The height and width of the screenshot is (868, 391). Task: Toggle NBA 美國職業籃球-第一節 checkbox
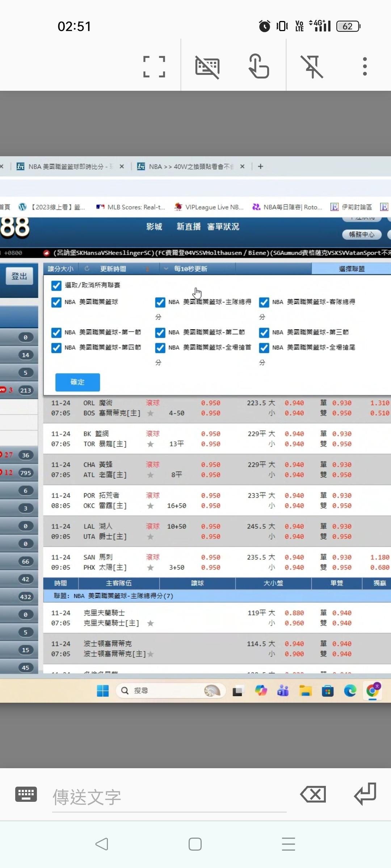[x=56, y=333]
